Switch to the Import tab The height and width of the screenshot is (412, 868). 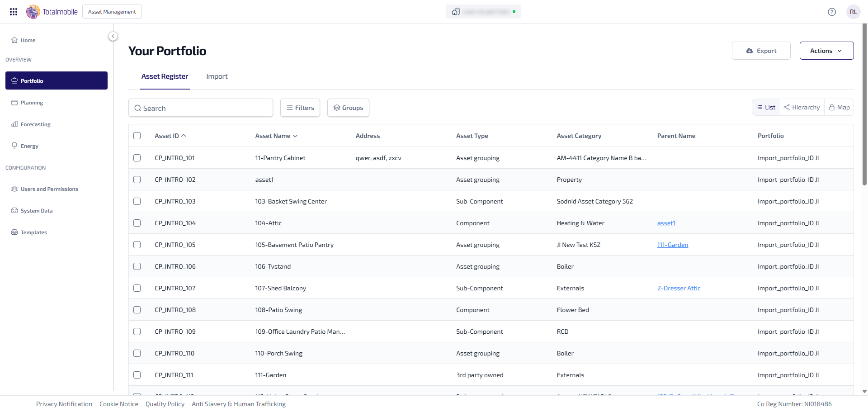tap(217, 76)
